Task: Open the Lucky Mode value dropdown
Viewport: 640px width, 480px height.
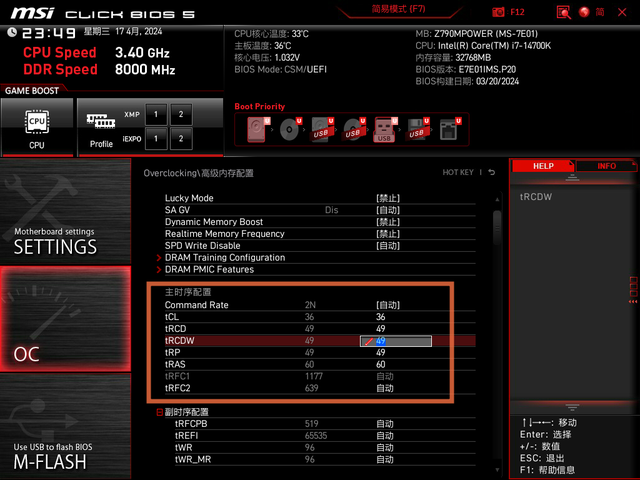Action: pyautogui.click(x=388, y=198)
